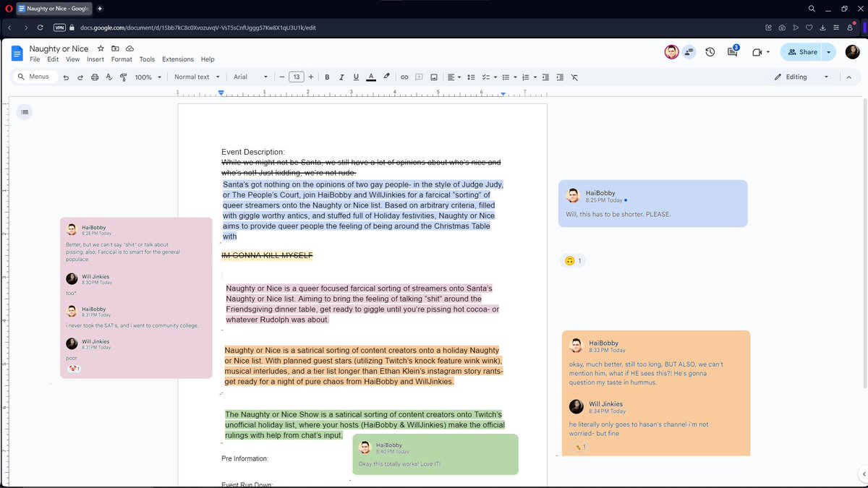Toggle checklist formatting

[486, 77]
